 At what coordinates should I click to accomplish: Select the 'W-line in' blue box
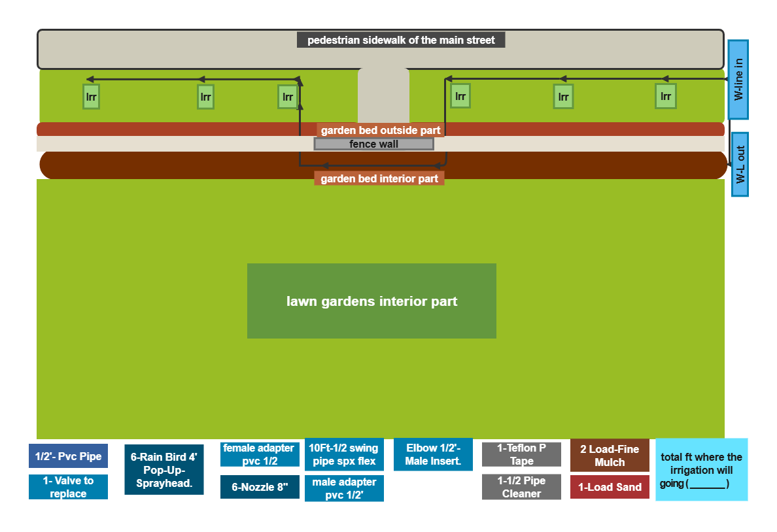[x=738, y=79]
